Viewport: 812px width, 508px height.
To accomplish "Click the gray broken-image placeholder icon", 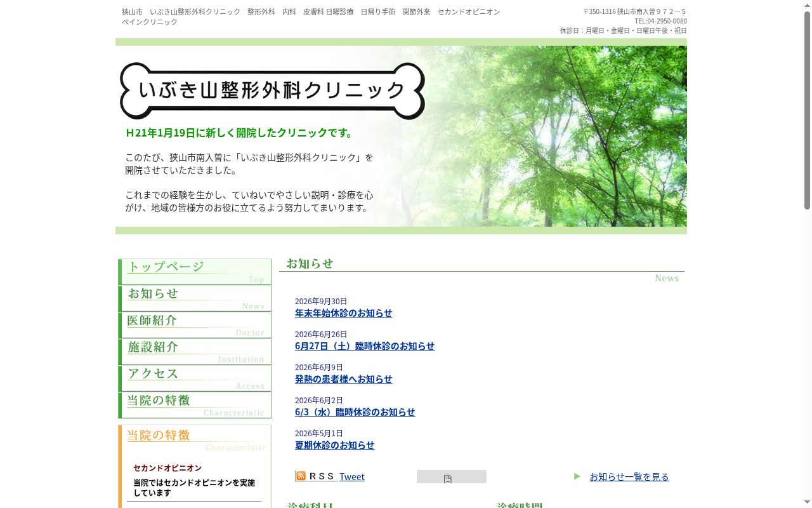I will [x=448, y=479].
